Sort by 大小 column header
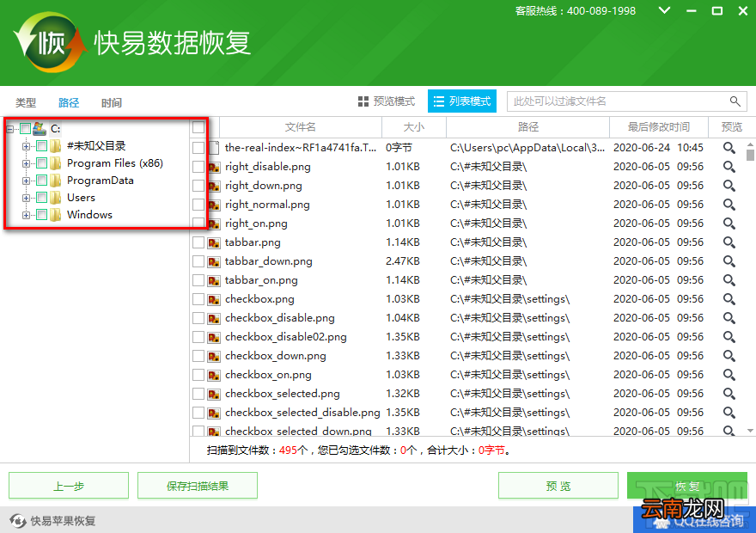This screenshot has height=533, width=756. click(414, 127)
